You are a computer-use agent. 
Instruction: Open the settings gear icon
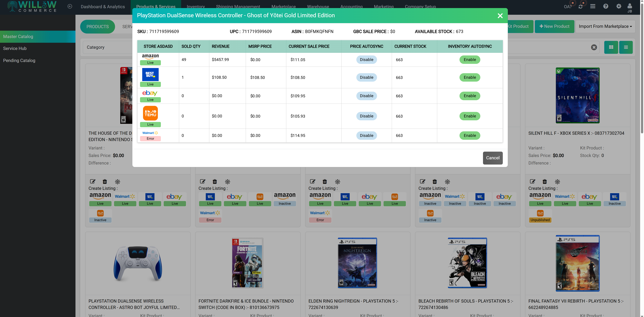pos(619,6)
